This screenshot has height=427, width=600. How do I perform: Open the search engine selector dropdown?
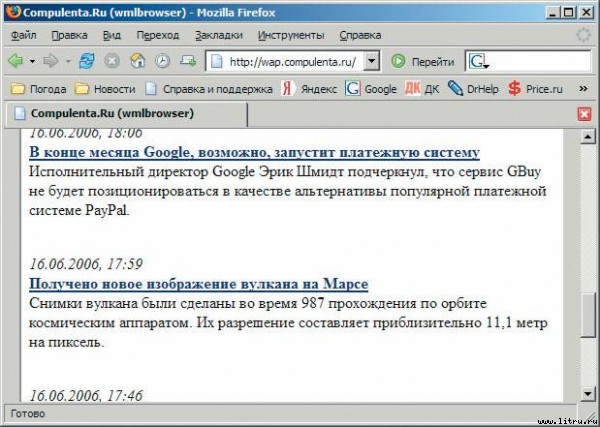[x=479, y=61]
